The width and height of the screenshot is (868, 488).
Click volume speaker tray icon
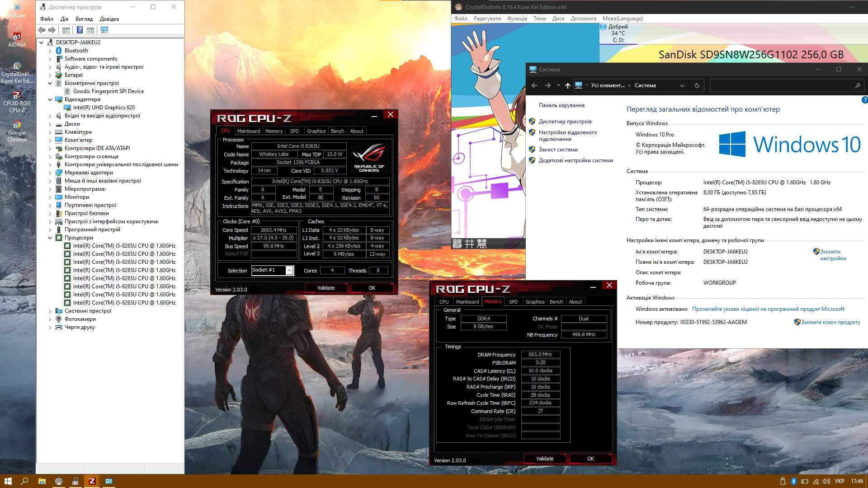[x=826, y=481]
